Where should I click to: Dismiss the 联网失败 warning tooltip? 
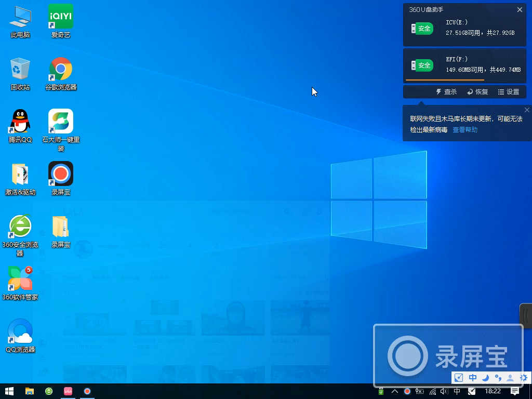tap(527, 110)
